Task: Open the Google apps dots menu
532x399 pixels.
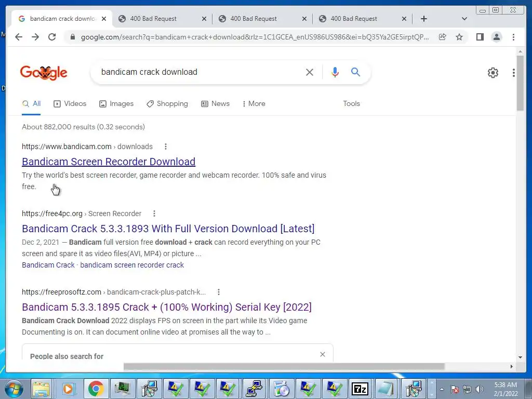Action: pyautogui.click(x=514, y=72)
